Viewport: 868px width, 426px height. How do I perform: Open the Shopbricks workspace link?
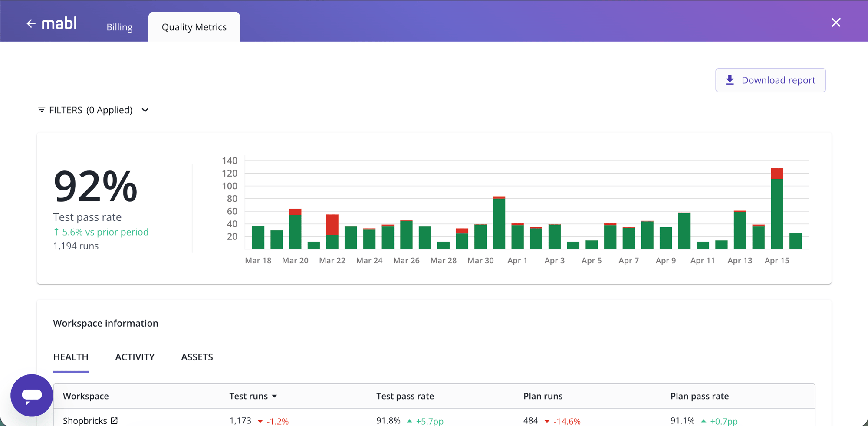point(85,420)
